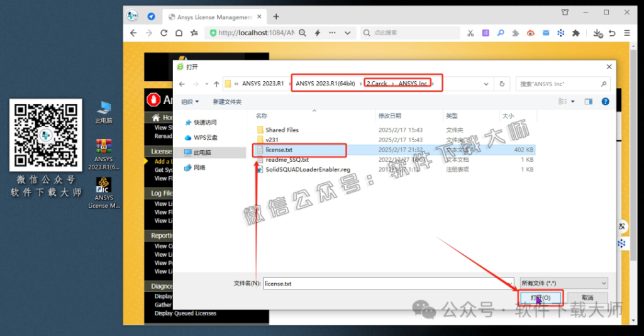The width and height of the screenshot is (644, 336).
Task: Click the back arrow in file dialog
Action: pyautogui.click(x=182, y=84)
